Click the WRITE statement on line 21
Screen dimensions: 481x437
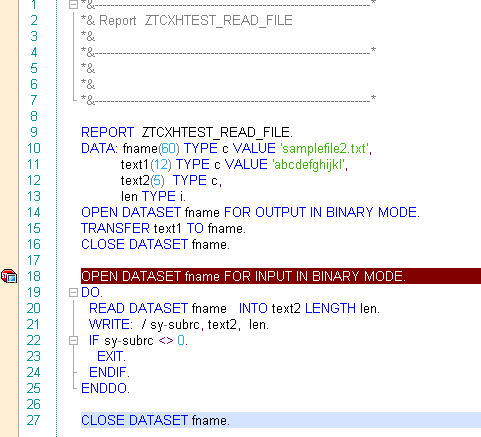(179, 324)
